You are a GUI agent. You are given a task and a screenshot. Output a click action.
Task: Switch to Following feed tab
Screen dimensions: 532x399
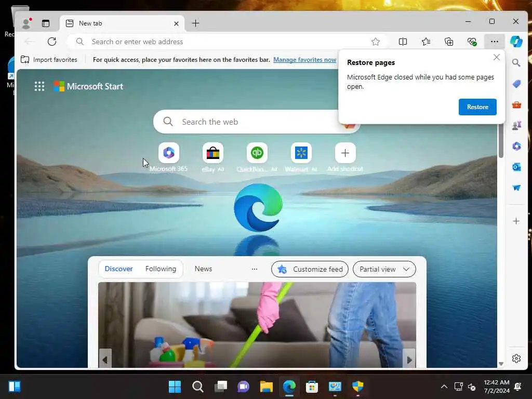coord(161,269)
